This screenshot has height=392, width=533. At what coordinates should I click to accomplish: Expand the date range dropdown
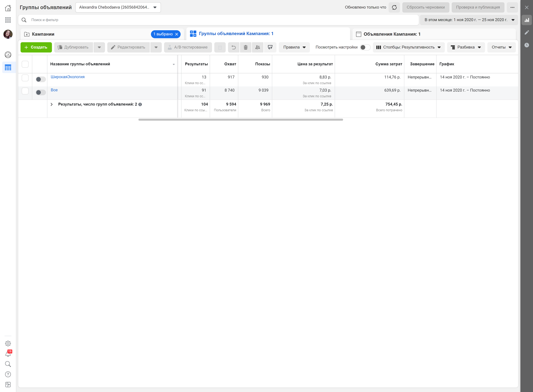pyautogui.click(x=469, y=20)
